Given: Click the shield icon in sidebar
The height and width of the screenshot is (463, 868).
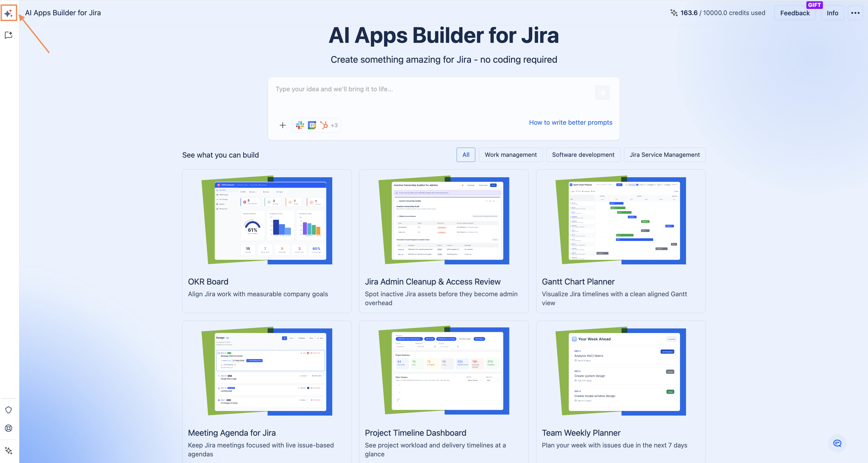Looking at the screenshot, I should pos(9,410).
